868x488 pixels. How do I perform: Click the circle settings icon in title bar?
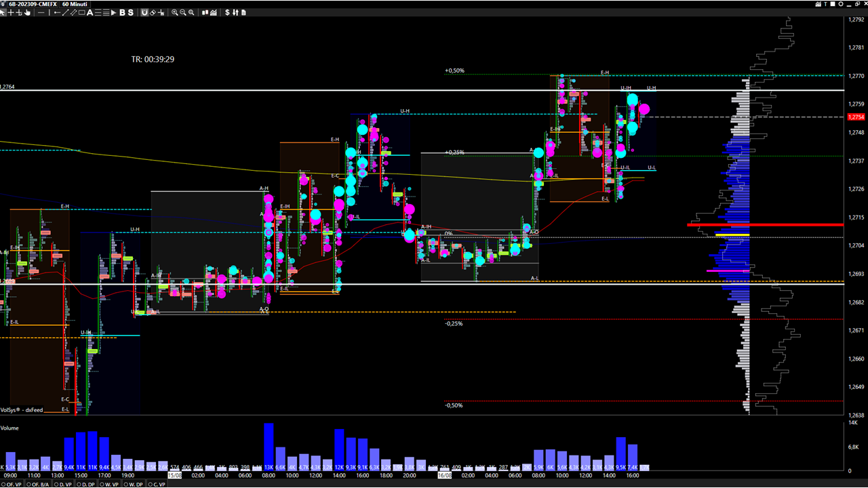tap(841, 4)
